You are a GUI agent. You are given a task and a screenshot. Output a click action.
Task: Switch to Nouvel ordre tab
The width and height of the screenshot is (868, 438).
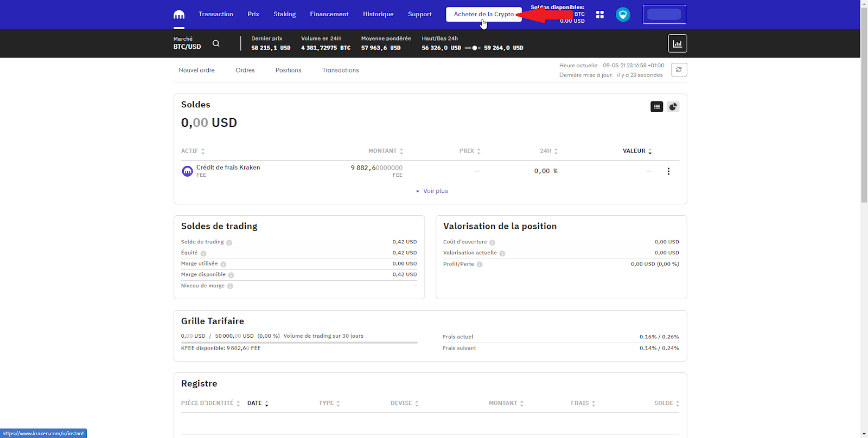pos(197,70)
